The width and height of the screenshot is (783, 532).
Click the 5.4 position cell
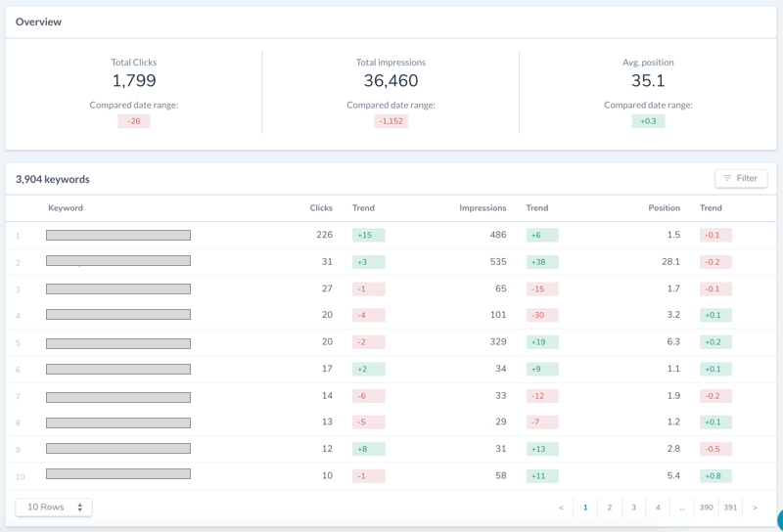pyautogui.click(x=673, y=475)
